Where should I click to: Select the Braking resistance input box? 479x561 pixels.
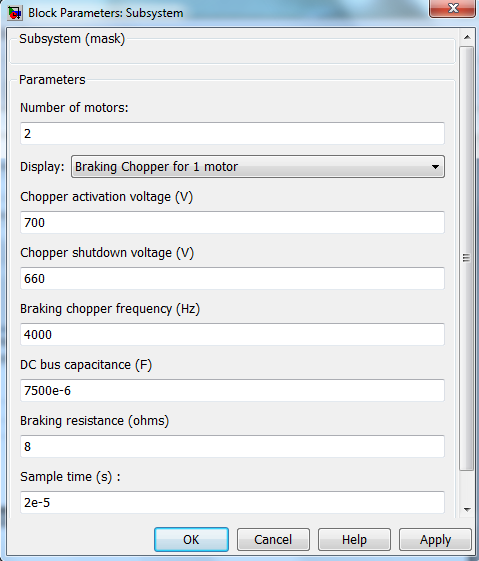click(232, 446)
